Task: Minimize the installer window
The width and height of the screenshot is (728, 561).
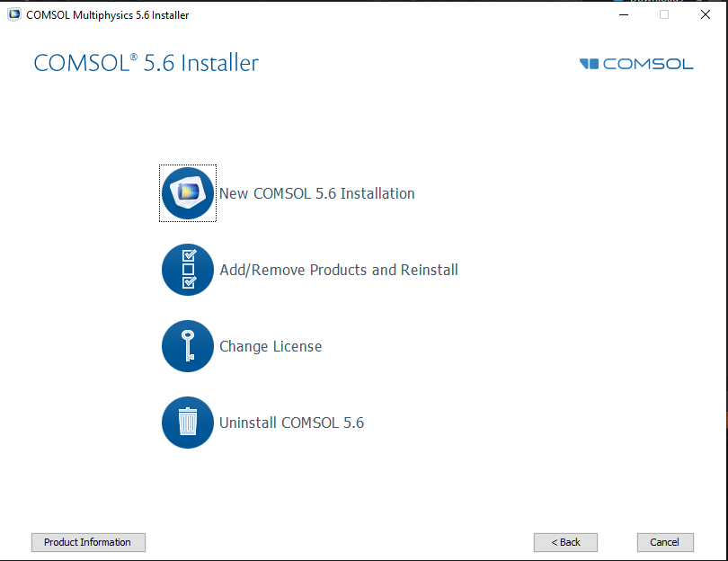Action: (624, 15)
